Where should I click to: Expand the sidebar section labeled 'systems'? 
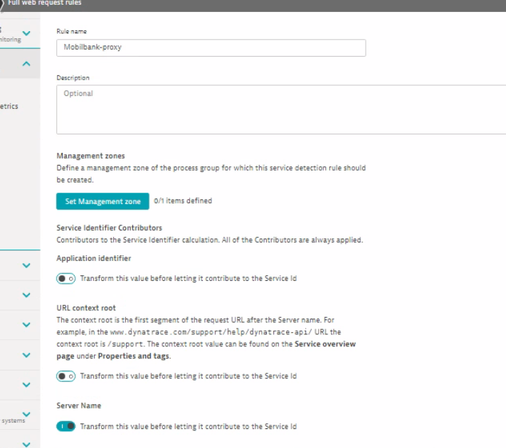click(x=26, y=414)
